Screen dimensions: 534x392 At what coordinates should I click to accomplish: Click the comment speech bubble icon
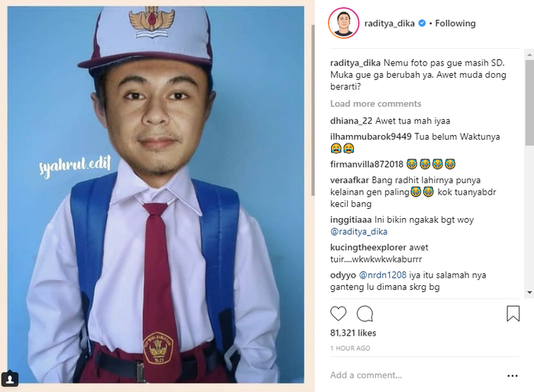point(365,313)
